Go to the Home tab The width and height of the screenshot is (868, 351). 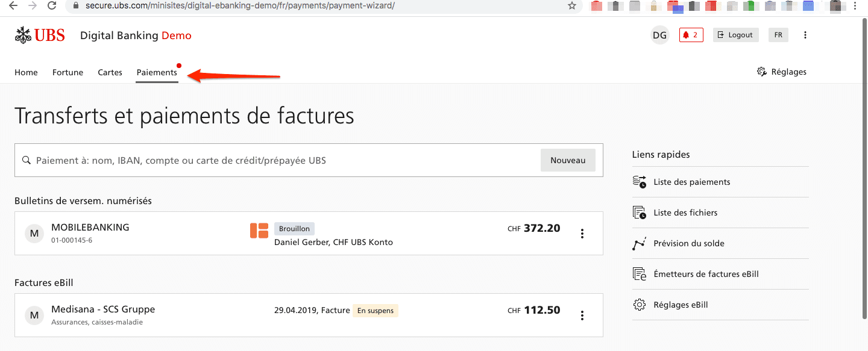(x=26, y=72)
